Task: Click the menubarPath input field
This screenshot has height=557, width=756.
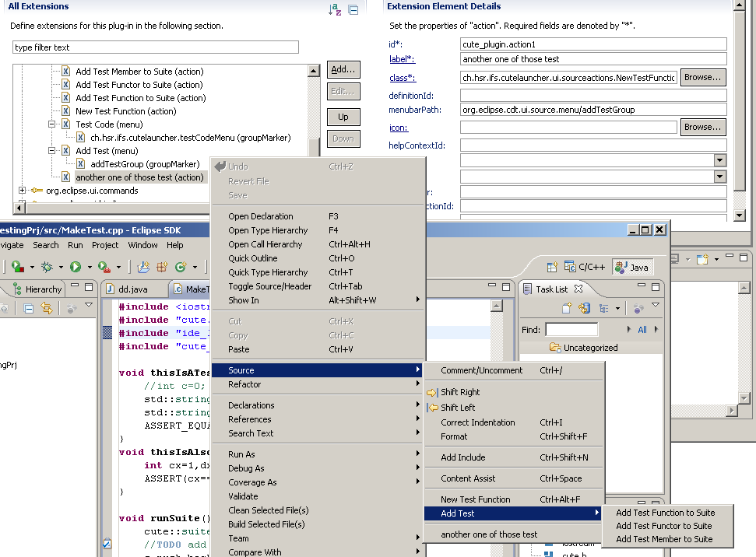Action: [x=593, y=110]
